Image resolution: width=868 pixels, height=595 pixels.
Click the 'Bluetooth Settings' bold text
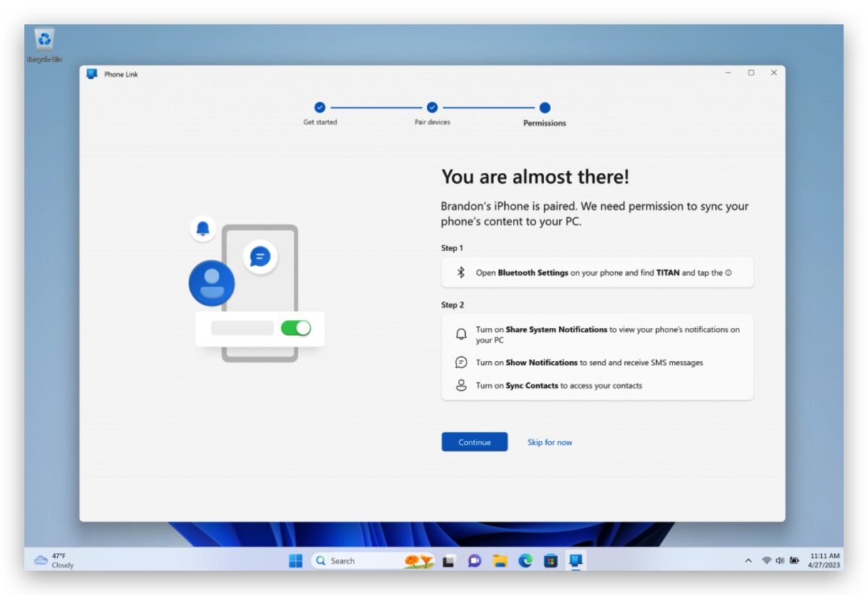click(533, 273)
